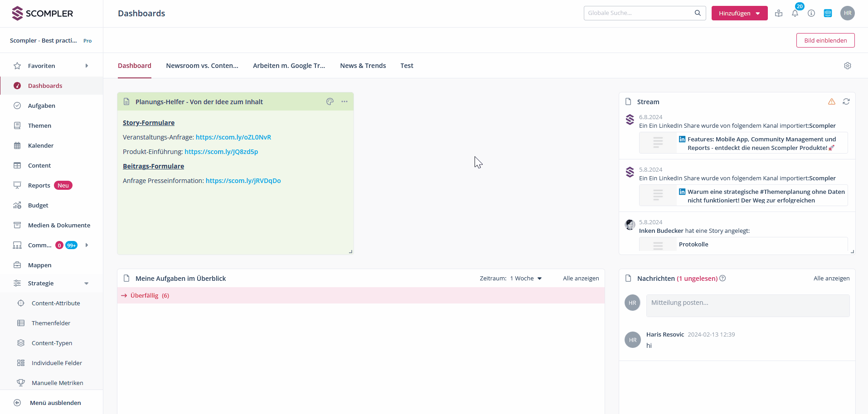Open the Hinzufügen dropdown button
Screen dimensions: 868x414
point(739,13)
